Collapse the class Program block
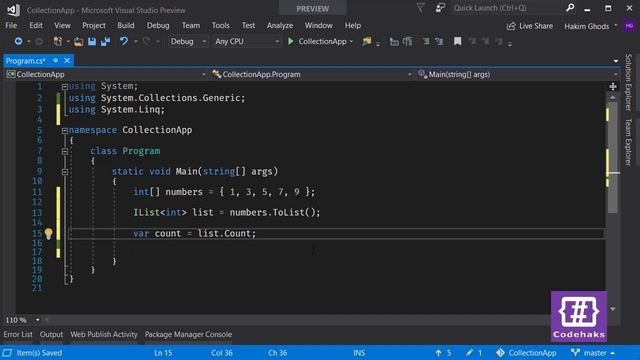The height and width of the screenshot is (360, 640). pos(64,151)
